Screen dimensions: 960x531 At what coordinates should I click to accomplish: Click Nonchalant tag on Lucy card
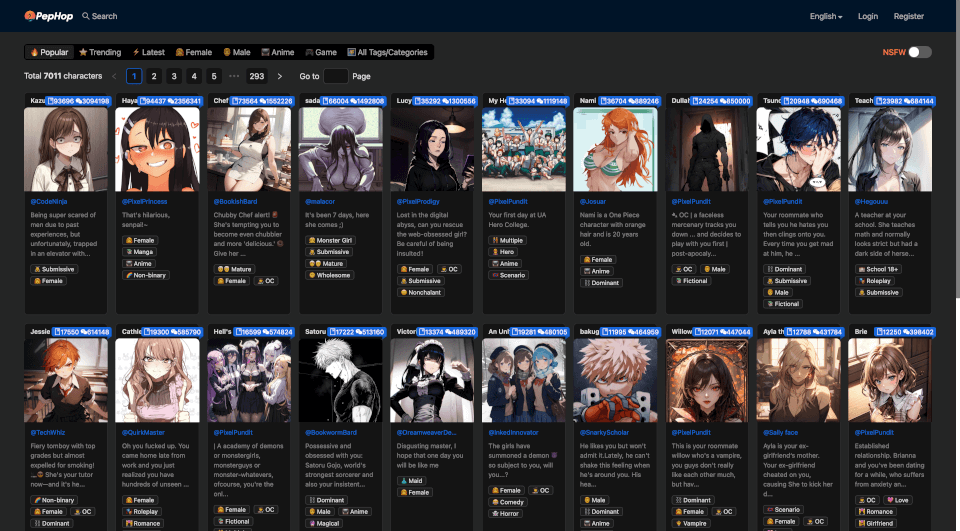[421, 292]
